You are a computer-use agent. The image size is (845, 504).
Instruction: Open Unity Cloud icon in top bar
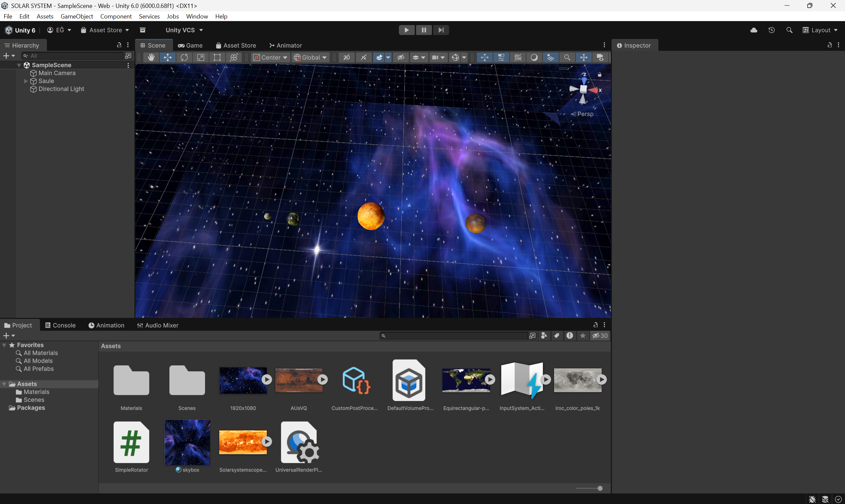[x=754, y=30]
